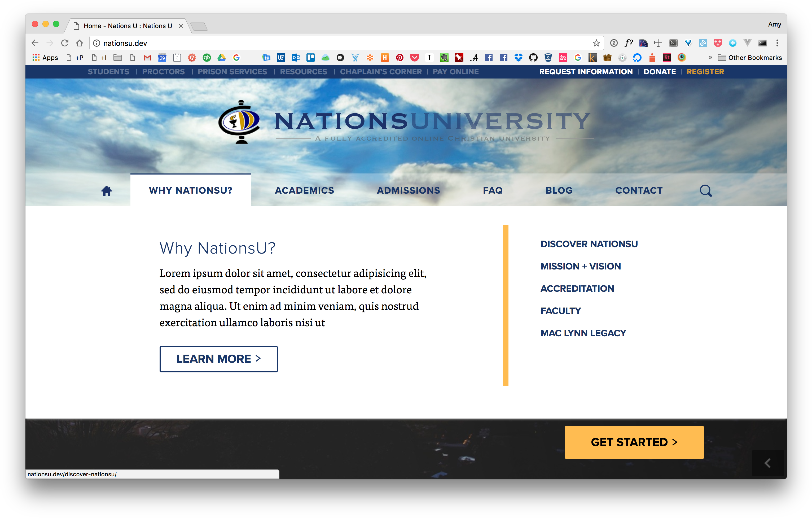
Task: Open the Accreditation link
Action: (577, 289)
